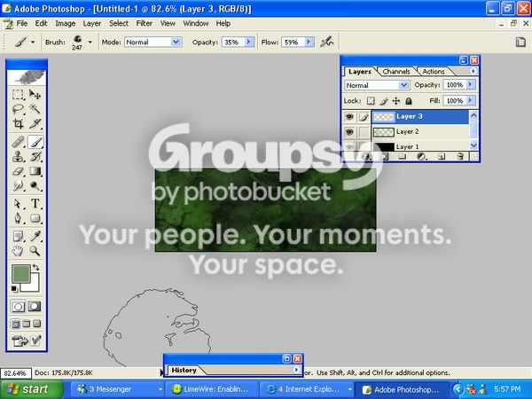Click the trash icon in Layers panel

point(460,156)
